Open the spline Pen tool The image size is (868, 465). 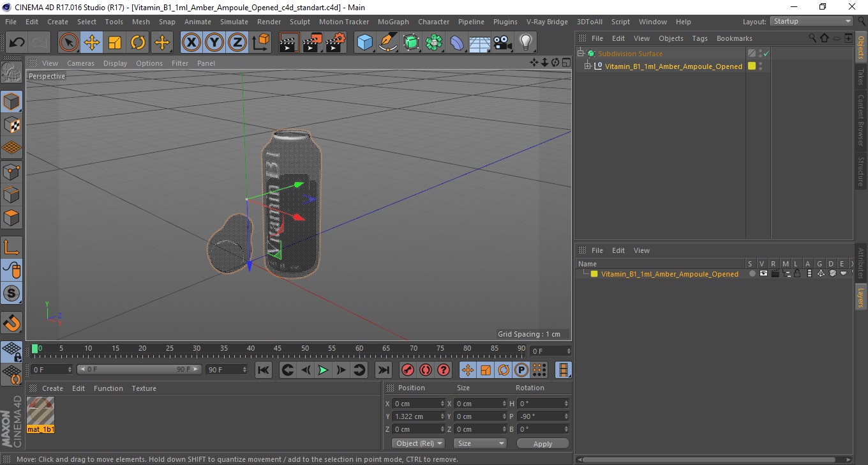[x=388, y=43]
